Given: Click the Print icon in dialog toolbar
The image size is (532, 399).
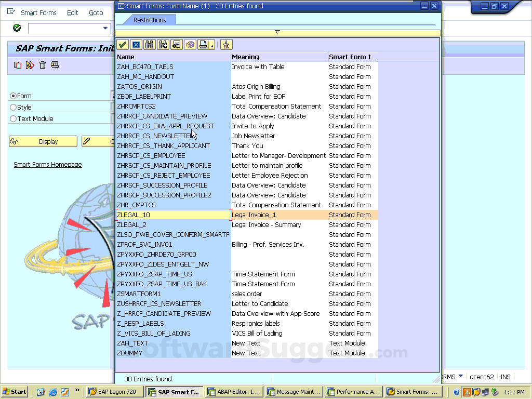Looking at the screenshot, I should point(204,45).
